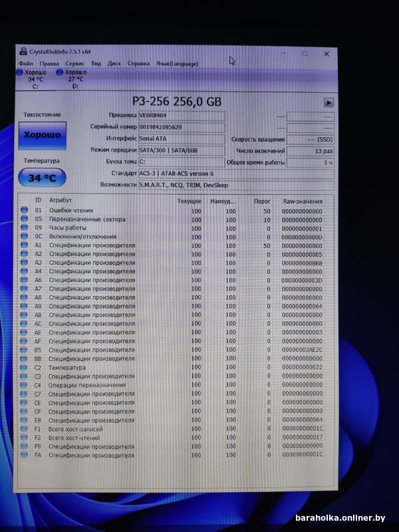
Task: Click status icon of row C2 Температура
Action: 24,368
